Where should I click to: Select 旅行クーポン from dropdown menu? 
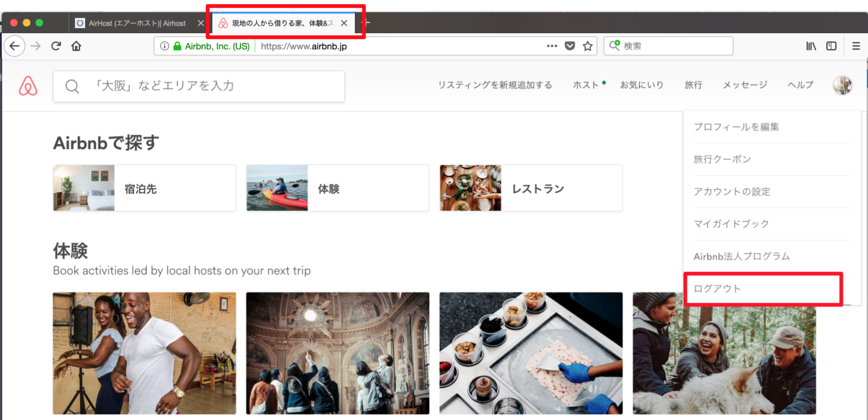click(x=772, y=159)
